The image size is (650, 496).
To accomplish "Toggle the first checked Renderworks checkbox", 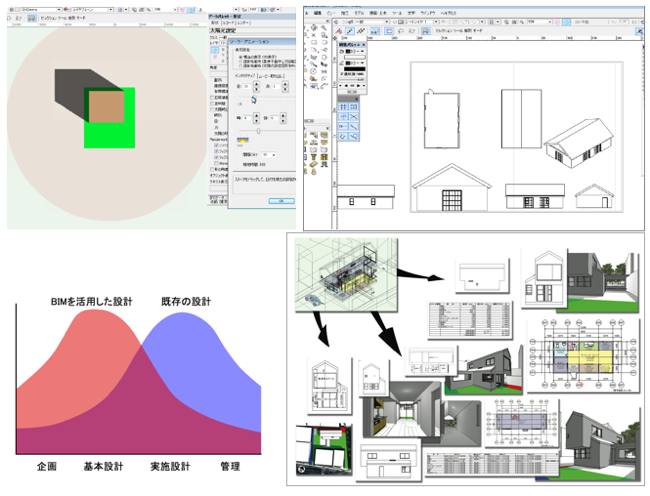I will [x=218, y=143].
